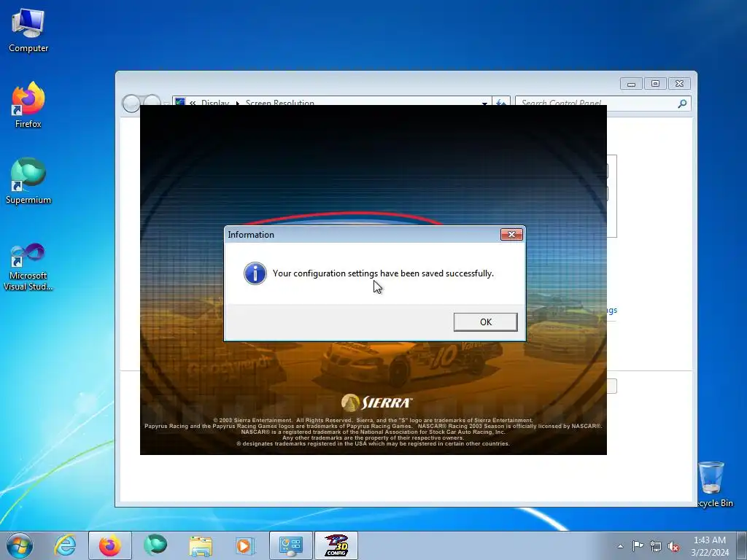Viewport: 747px width, 560px height.
Task: Click the refresh button beside the address bar
Action: (x=501, y=104)
